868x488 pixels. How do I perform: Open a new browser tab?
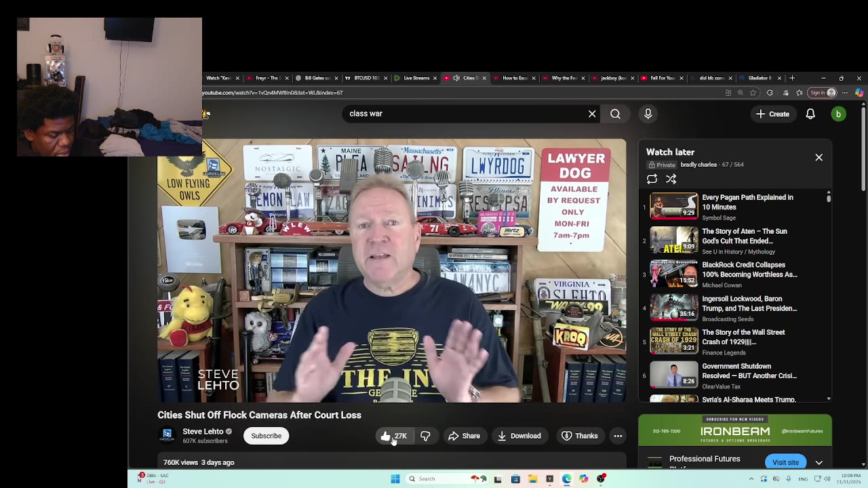point(792,78)
